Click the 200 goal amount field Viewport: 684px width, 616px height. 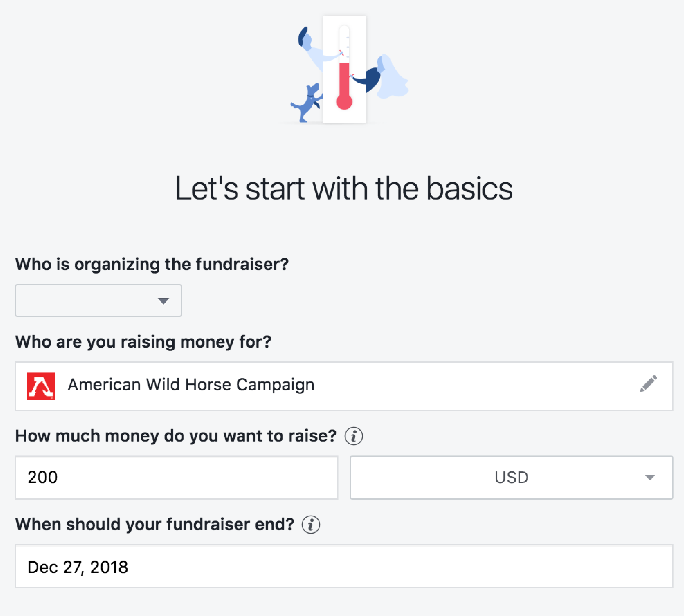pos(176,478)
